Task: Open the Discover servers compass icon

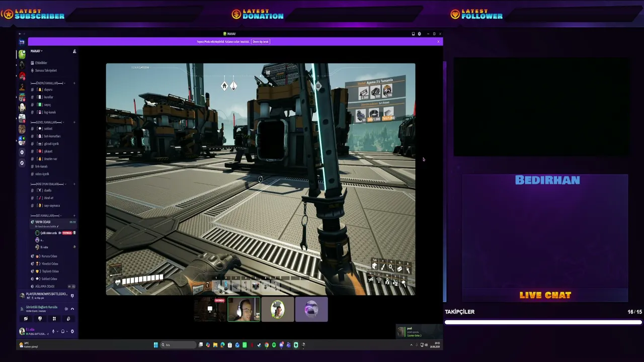Action: (22, 163)
